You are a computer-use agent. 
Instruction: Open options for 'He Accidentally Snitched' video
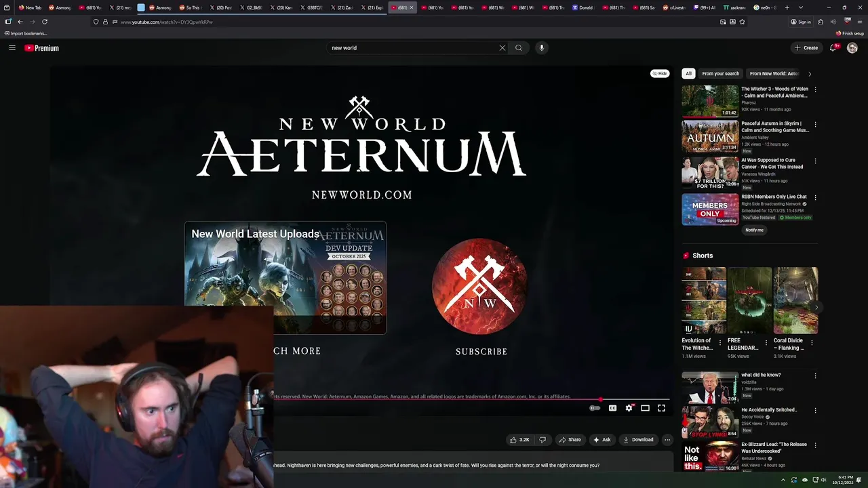click(x=815, y=411)
